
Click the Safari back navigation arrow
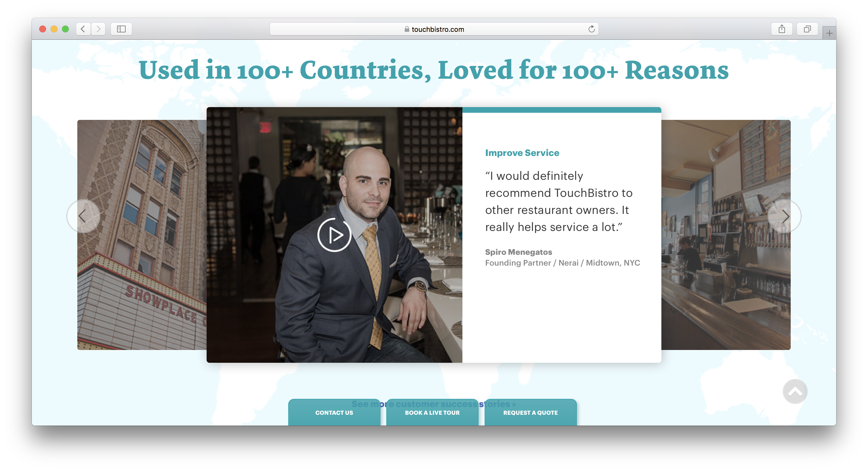coord(83,29)
